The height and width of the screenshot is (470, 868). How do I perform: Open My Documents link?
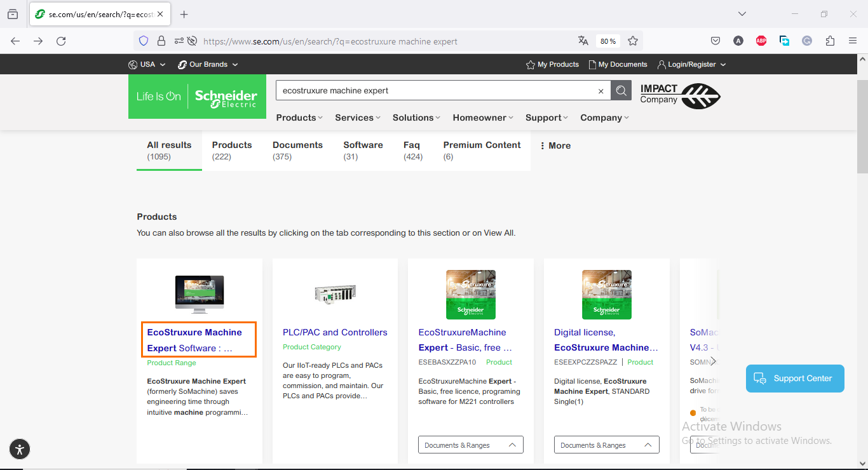[x=618, y=64]
